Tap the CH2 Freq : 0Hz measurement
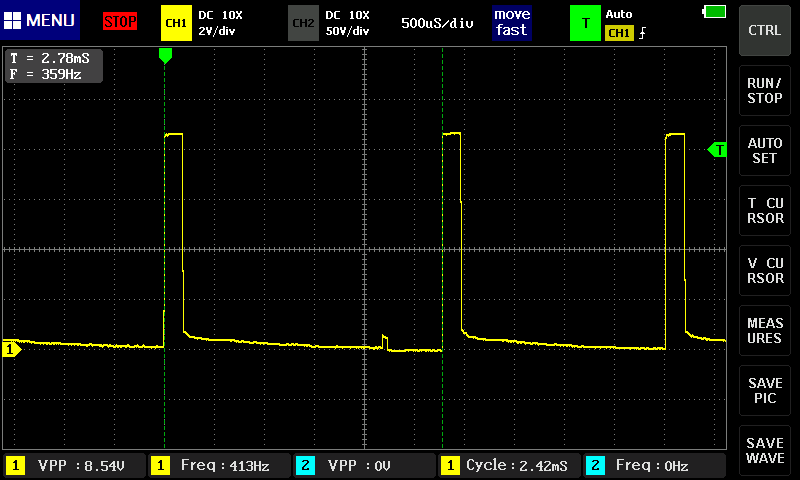The height and width of the screenshot is (480, 800). coord(655,465)
